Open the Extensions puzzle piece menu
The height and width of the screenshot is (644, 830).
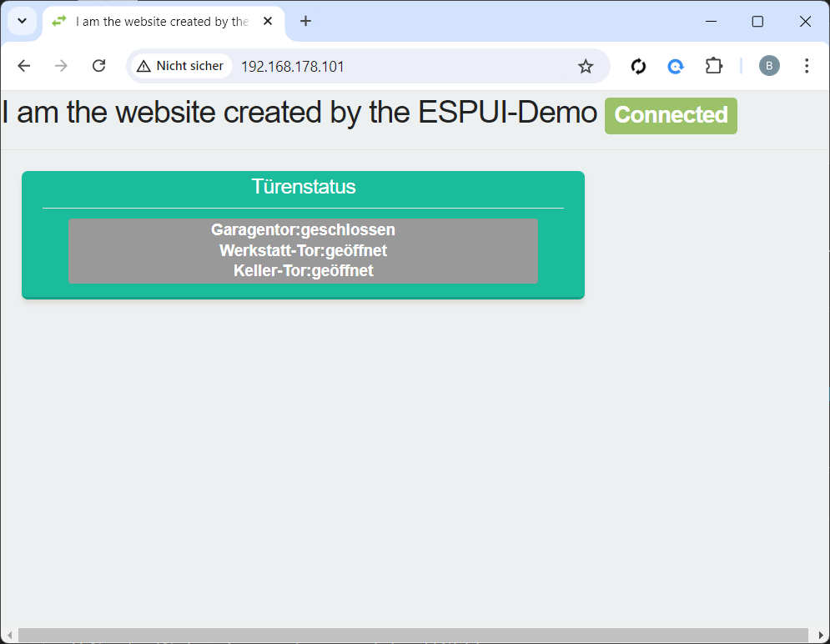[x=713, y=66]
